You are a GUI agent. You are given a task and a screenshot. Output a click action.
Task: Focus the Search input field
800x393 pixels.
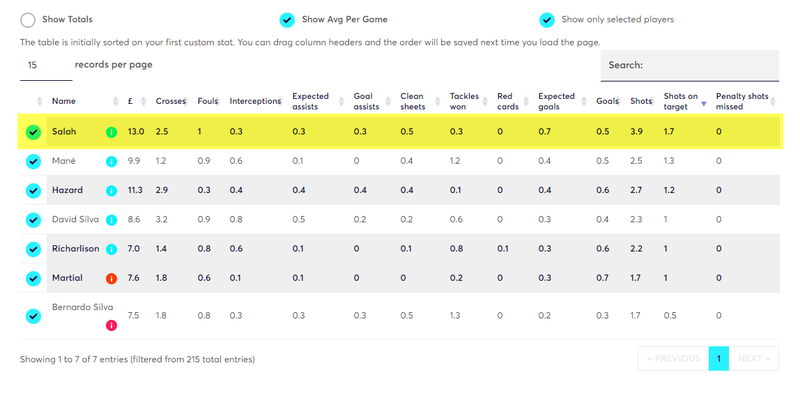coord(690,65)
